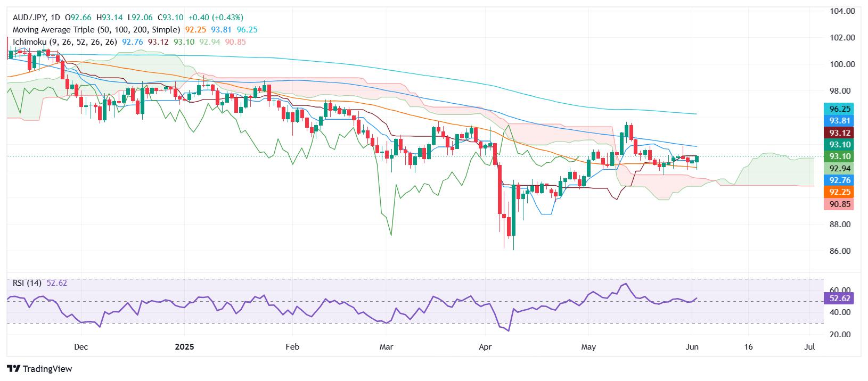Click the purple 52.62 RSI value tag
Viewport: 868px width, 381px height.
click(839, 299)
